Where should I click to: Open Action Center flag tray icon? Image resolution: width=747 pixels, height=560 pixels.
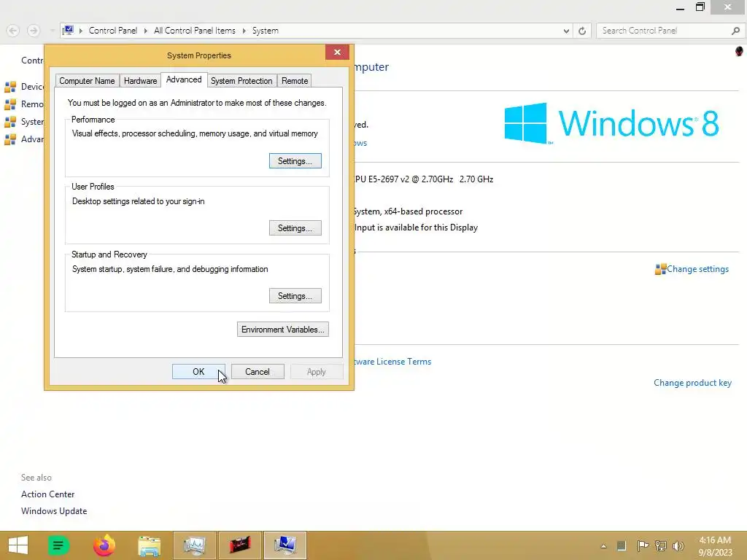[643, 545]
